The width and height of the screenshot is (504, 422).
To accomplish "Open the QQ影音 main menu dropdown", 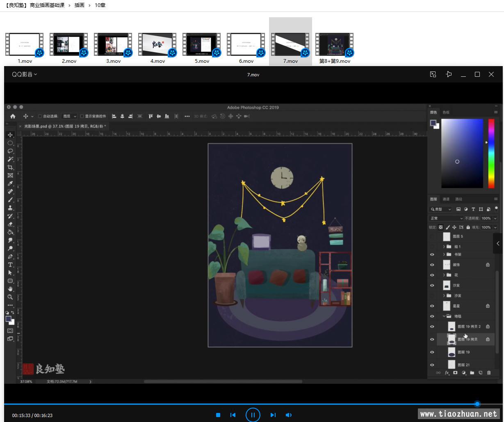I will [x=25, y=74].
